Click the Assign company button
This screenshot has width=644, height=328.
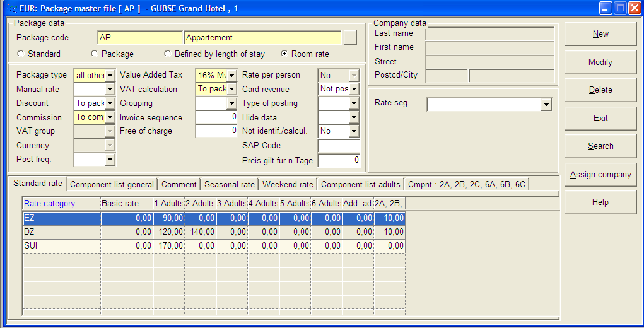pos(600,175)
